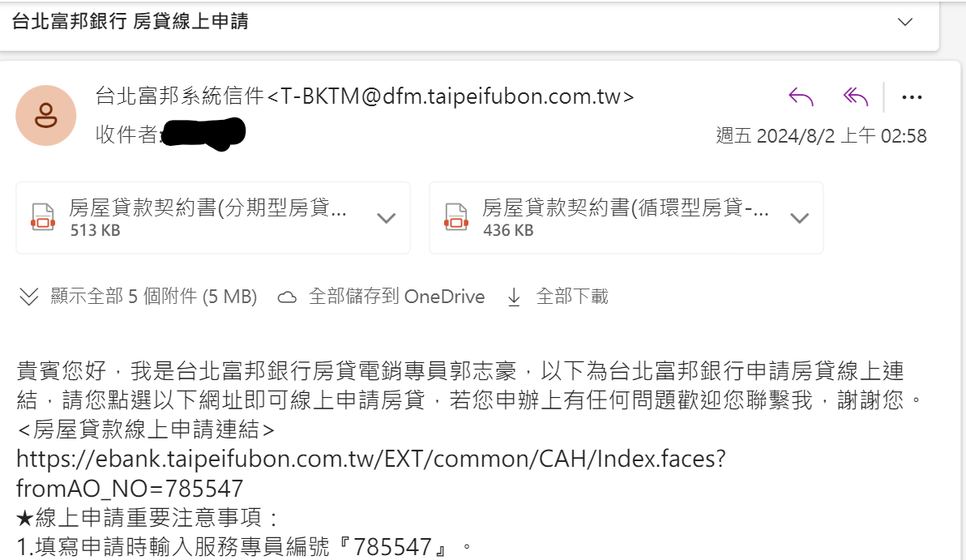Open the three-dot more actions menu
966x560 pixels.
click(x=912, y=97)
